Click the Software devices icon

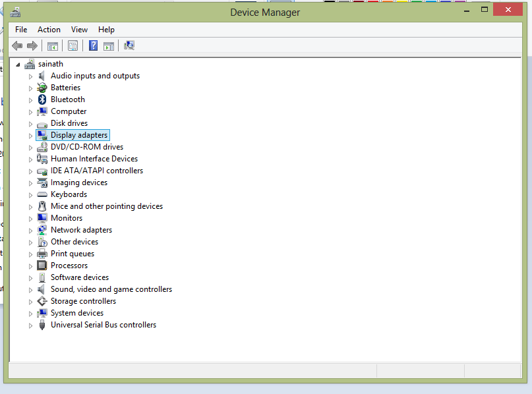[x=42, y=277]
